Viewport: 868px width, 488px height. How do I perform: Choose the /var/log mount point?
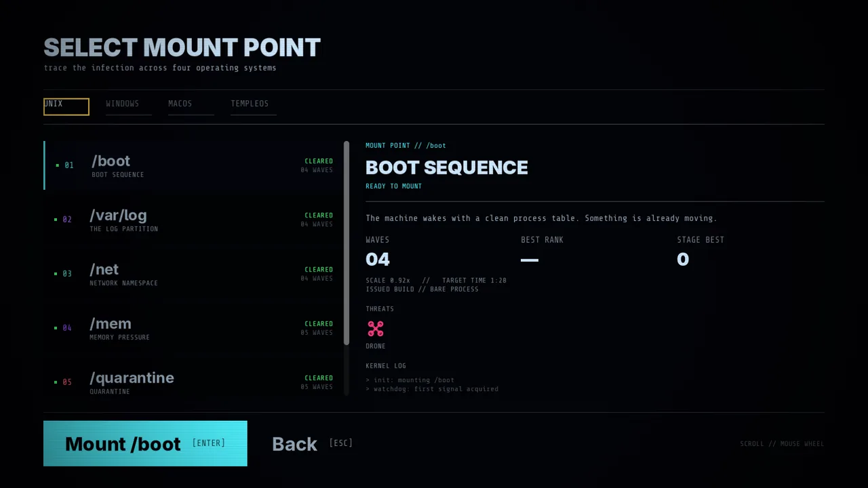coord(193,220)
